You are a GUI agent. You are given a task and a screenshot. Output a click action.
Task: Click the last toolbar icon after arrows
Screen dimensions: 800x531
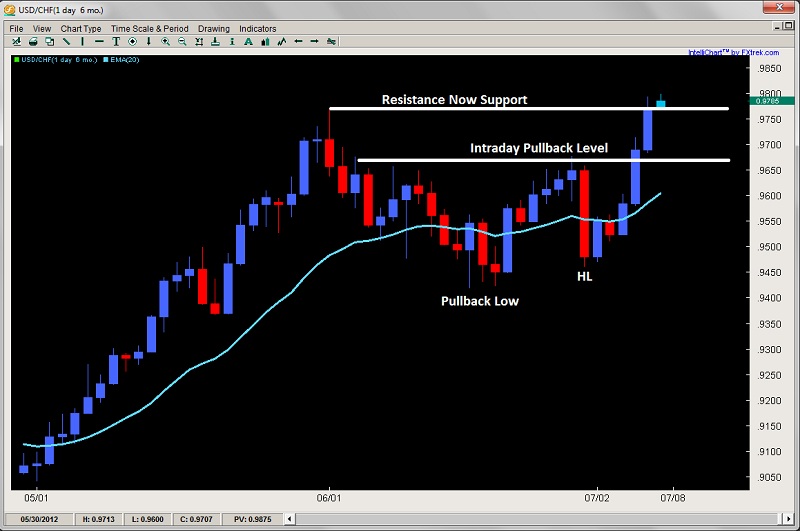(332, 41)
